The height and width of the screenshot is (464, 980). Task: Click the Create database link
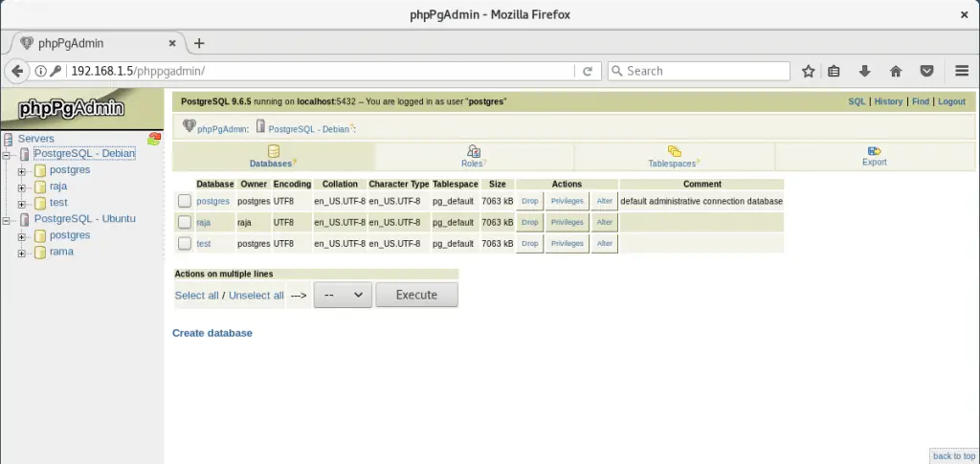pyautogui.click(x=212, y=333)
